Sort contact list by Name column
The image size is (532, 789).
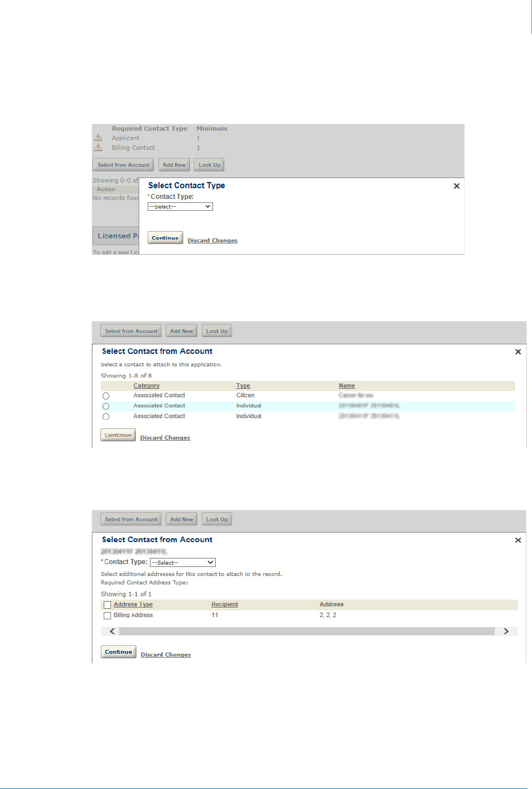point(347,386)
